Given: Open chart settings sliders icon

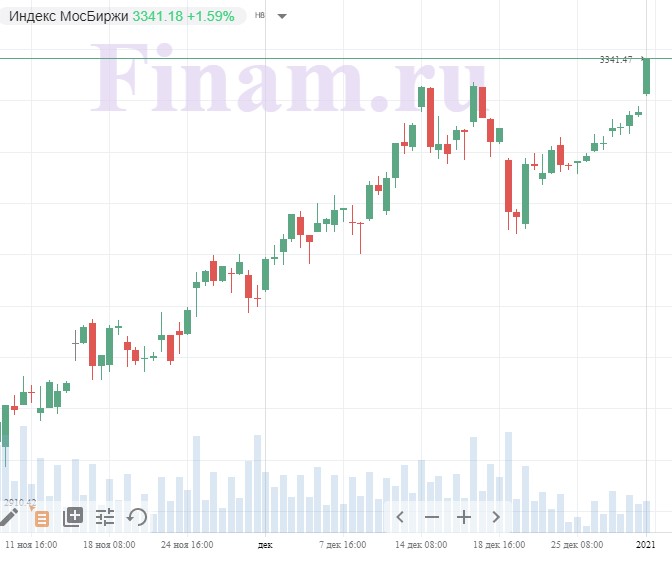Looking at the screenshot, I should point(105,517).
